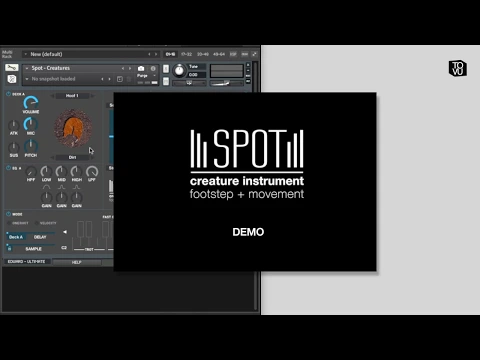
Task: Click the HELP button
Action: [x=77, y=262]
